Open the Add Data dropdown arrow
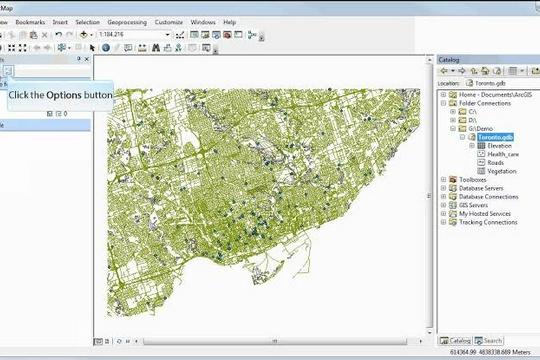Viewport: 540px width, 360px height. 91,35
